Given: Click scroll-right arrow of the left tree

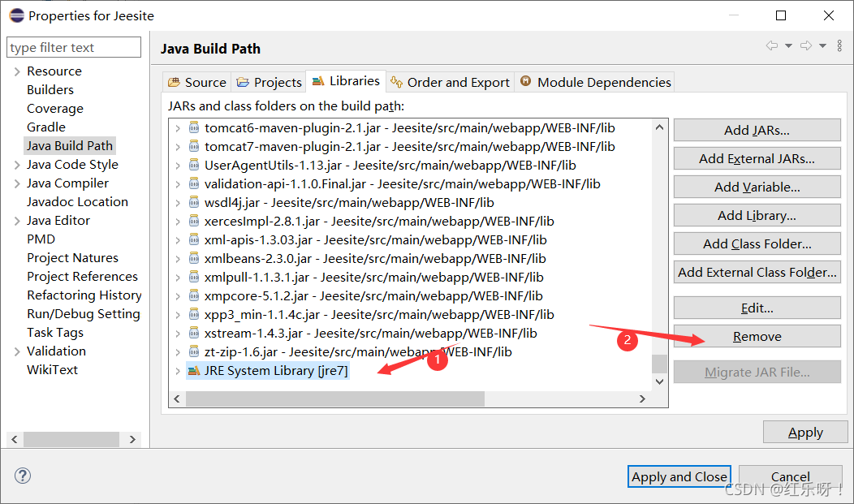Looking at the screenshot, I should click(132, 439).
